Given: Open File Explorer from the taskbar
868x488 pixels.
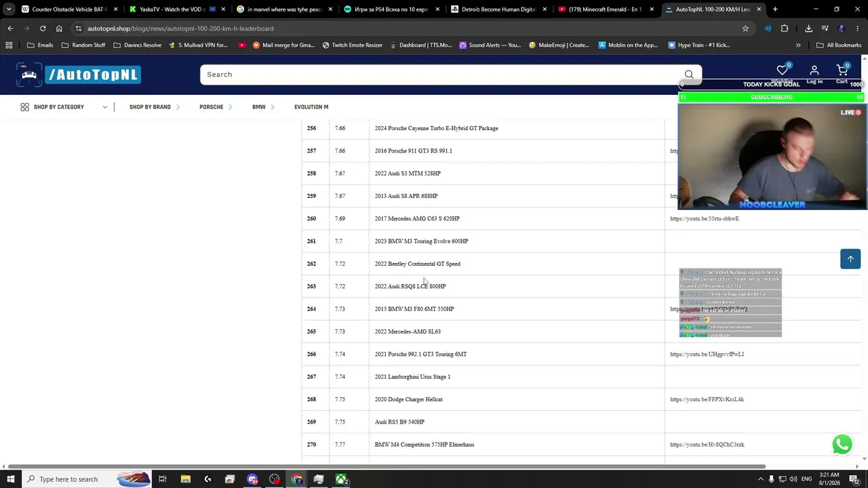Looking at the screenshot, I should 185,479.
